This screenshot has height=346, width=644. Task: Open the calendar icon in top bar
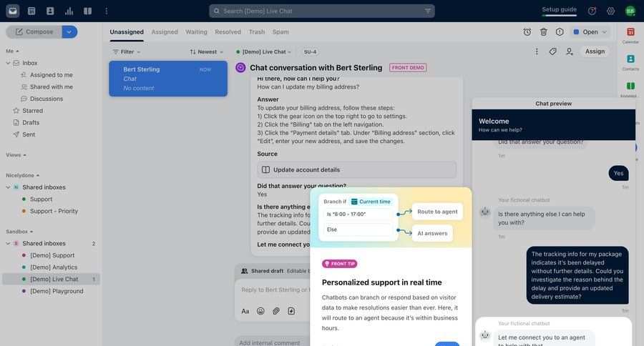click(x=31, y=11)
